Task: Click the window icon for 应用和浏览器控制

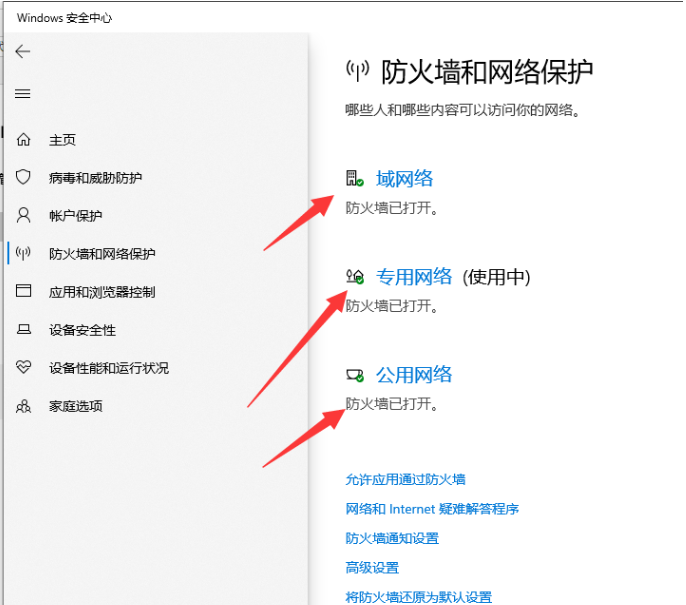Action: tap(24, 292)
